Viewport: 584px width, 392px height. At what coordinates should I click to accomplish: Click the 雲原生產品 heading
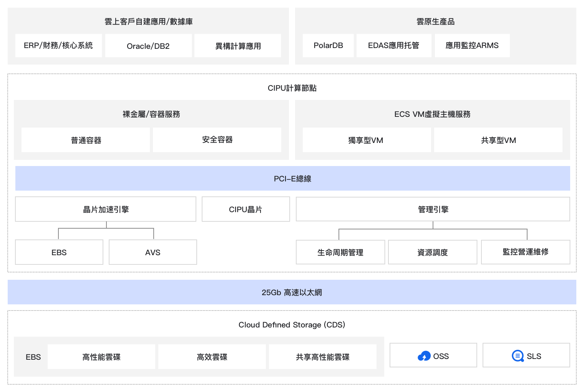[436, 22]
